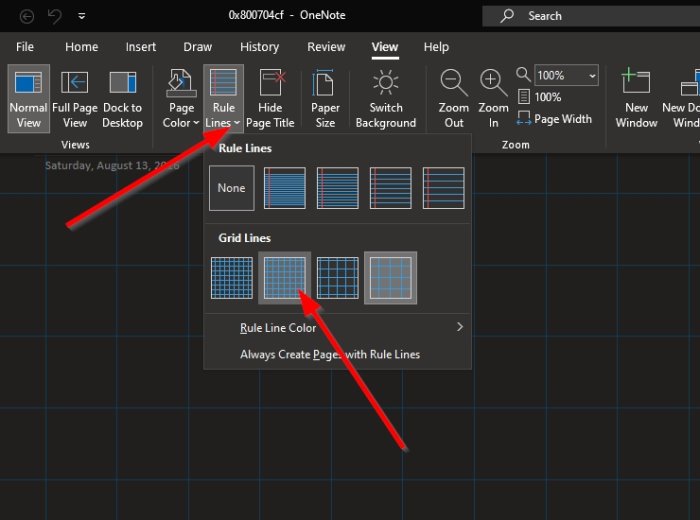The height and width of the screenshot is (520, 700).
Task: Select None for rule lines
Action: point(231,188)
